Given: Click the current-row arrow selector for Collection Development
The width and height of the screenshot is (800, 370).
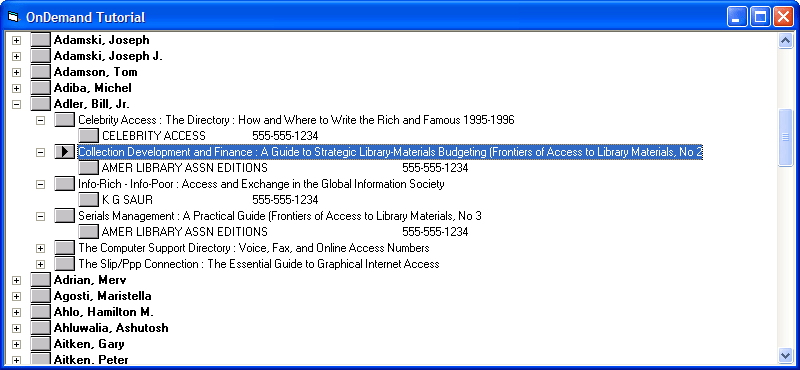Looking at the screenshot, I should pos(64,152).
